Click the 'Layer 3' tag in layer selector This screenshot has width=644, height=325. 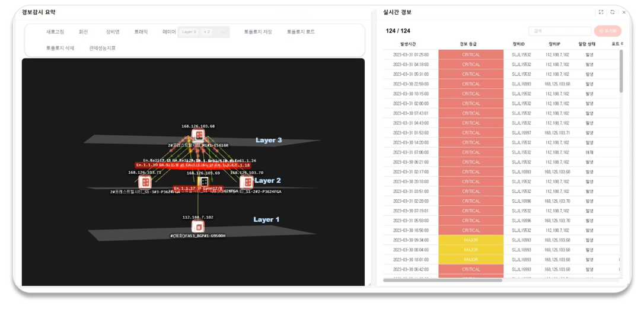coord(189,32)
